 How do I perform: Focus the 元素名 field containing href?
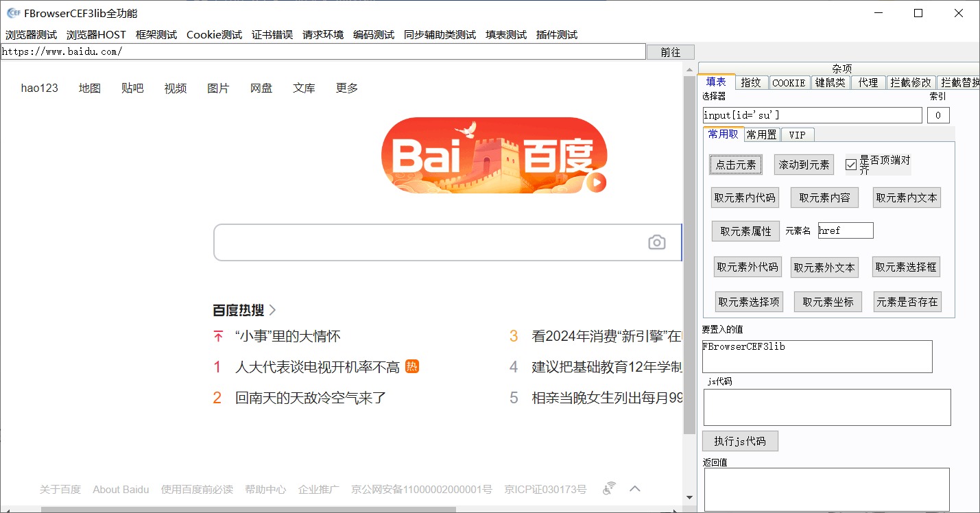click(x=846, y=230)
